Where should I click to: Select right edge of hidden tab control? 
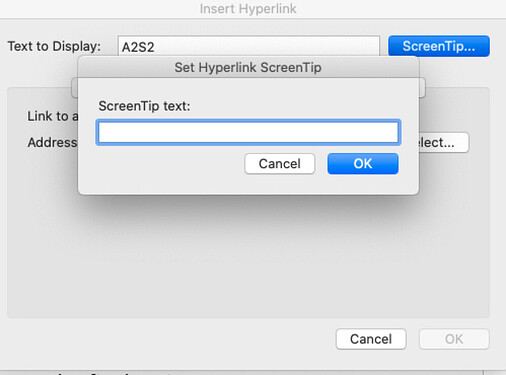pos(422,88)
